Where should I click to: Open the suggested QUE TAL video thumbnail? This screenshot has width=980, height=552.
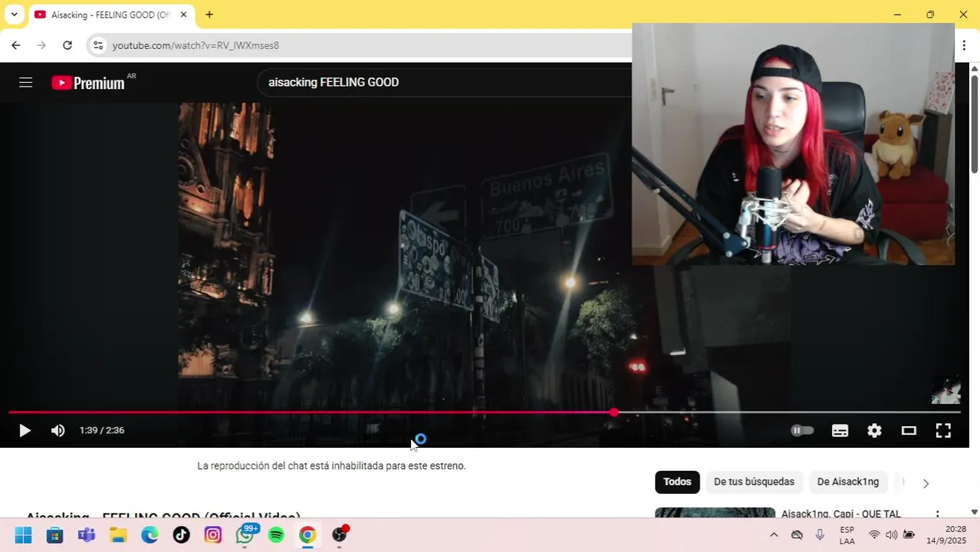(x=715, y=512)
